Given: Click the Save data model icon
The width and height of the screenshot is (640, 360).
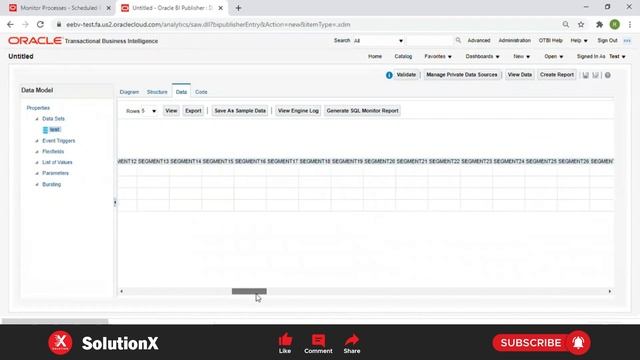Looking at the screenshot, I should (x=585, y=75).
